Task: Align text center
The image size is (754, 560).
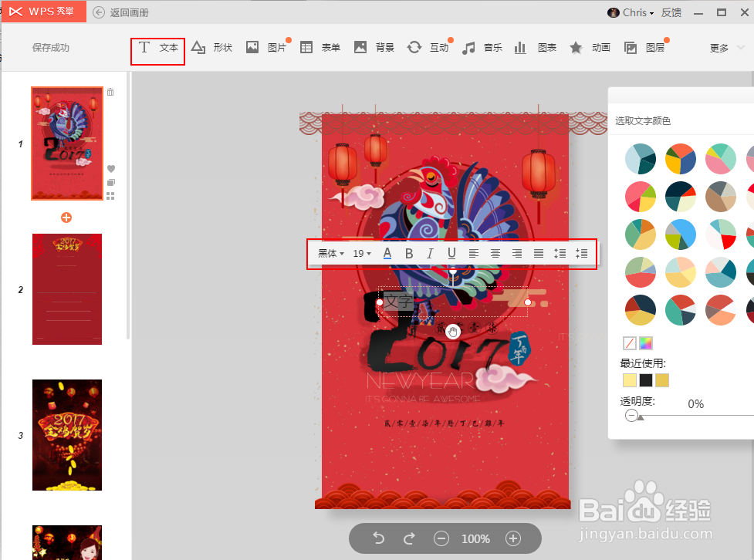Action: [495, 253]
